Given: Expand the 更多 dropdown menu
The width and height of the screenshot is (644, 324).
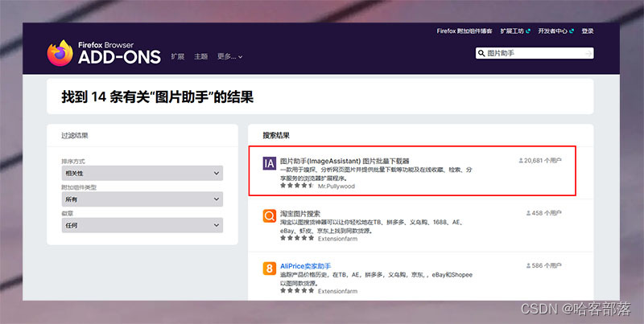Looking at the screenshot, I should coord(230,56).
